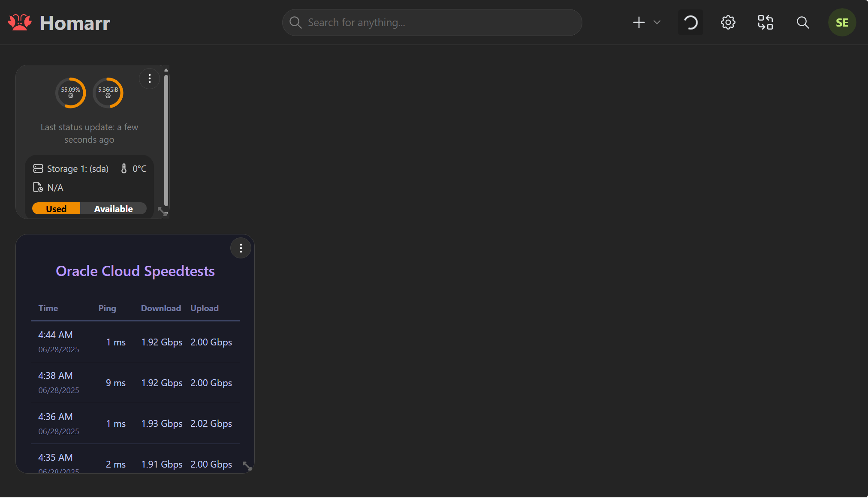The image size is (868, 498).
Task: Click the 55.09% CPU ring gauge
Action: coord(71,93)
